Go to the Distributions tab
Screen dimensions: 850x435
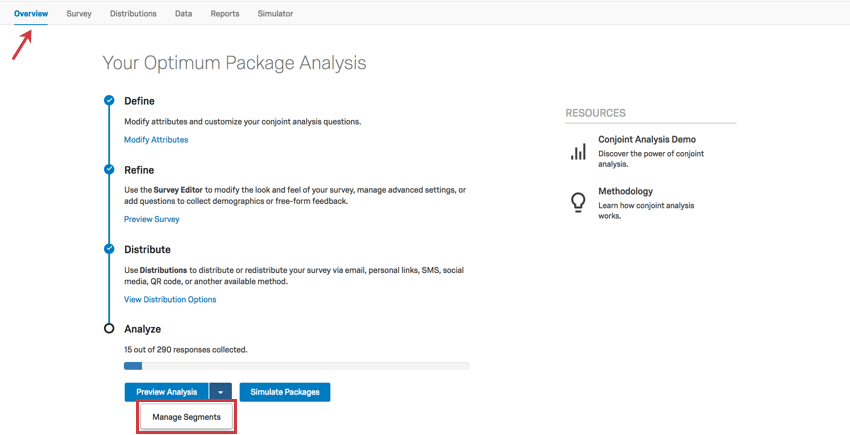coord(133,14)
